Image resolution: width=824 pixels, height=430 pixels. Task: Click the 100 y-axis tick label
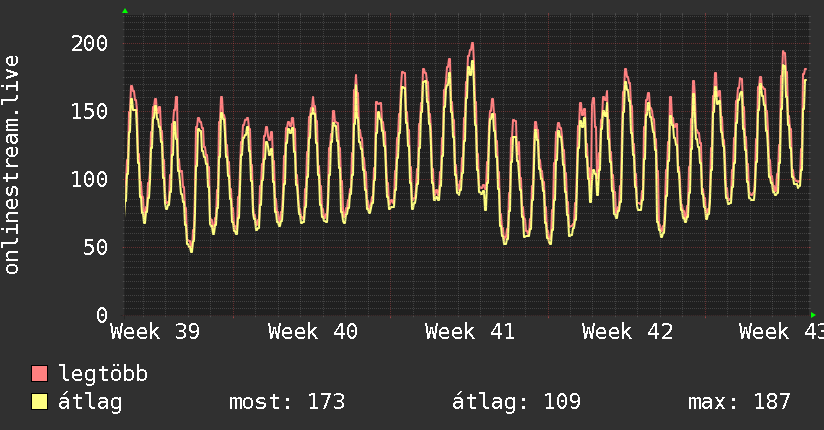89,179
